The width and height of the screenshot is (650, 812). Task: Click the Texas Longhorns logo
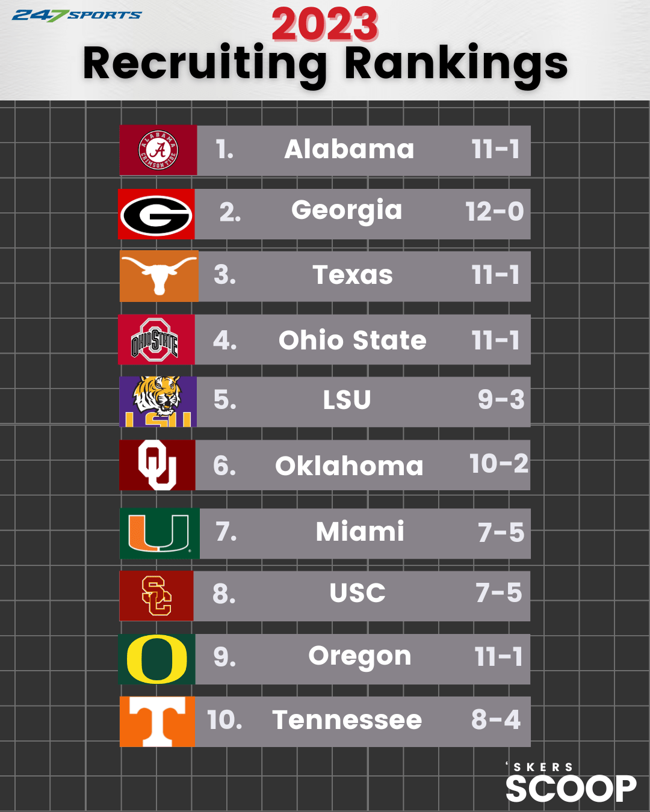[x=159, y=276]
